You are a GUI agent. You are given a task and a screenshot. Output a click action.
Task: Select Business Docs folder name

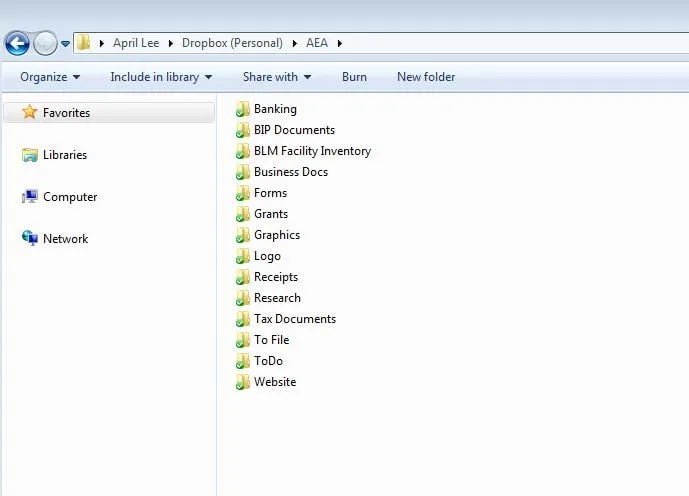(x=290, y=172)
